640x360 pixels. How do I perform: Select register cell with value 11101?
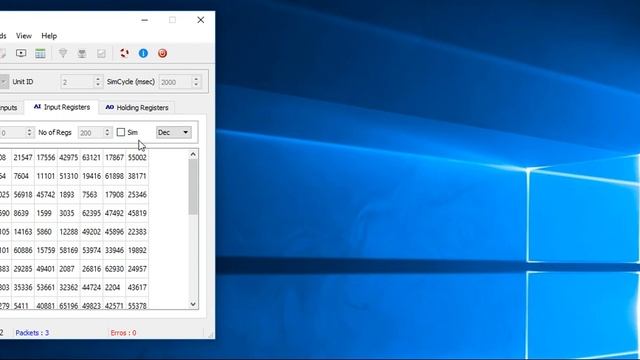[46, 176]
